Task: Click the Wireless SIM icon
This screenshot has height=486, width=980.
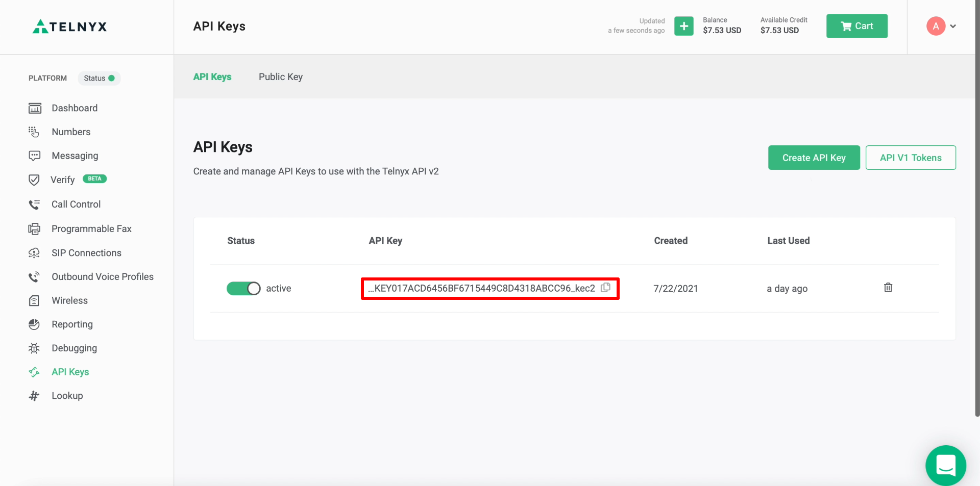Action: (x=34, y=301)
